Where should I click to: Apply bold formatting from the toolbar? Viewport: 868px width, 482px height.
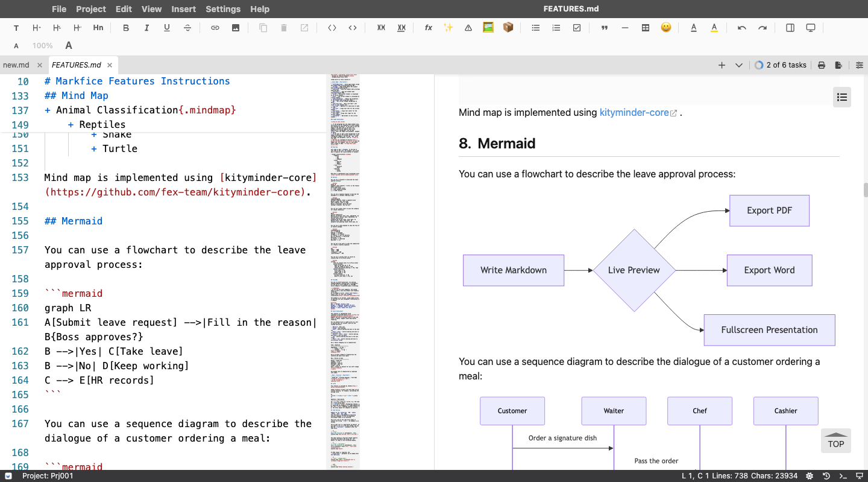[126, 28]
